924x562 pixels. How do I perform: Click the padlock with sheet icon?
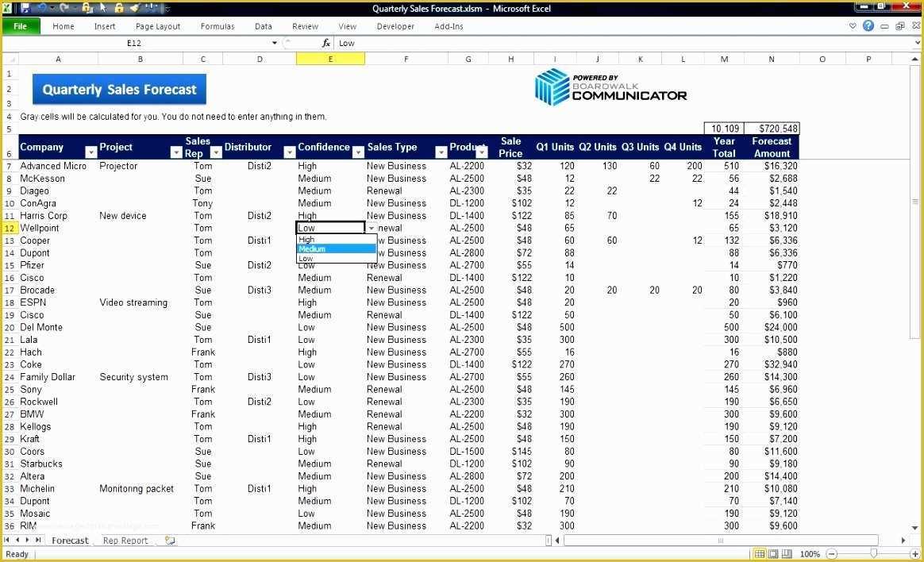click(x=87, y=8)
